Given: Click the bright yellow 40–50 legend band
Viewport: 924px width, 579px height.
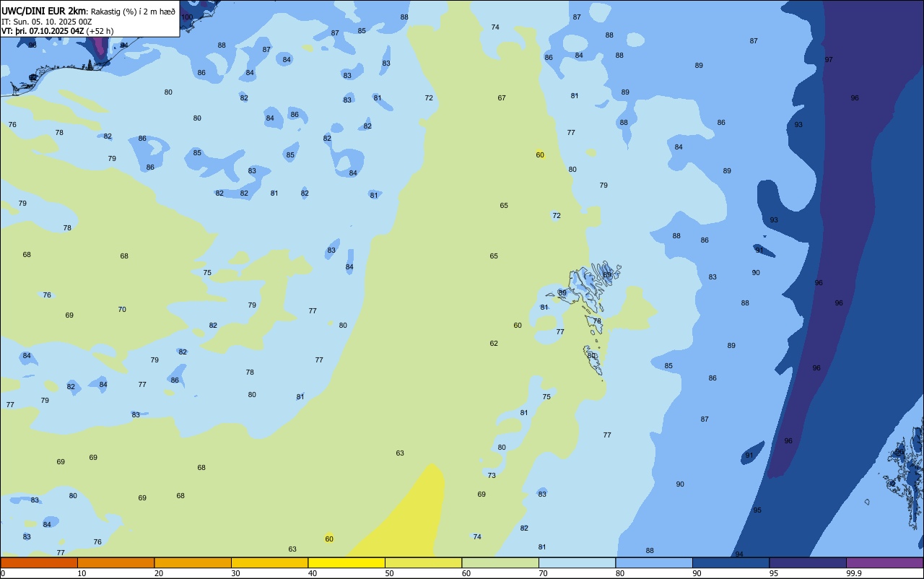Looking at the screenshot, I should (346, 562).
